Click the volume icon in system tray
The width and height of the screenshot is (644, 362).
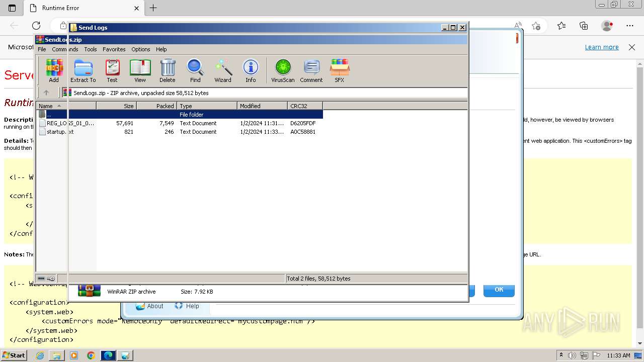[572, 355]
